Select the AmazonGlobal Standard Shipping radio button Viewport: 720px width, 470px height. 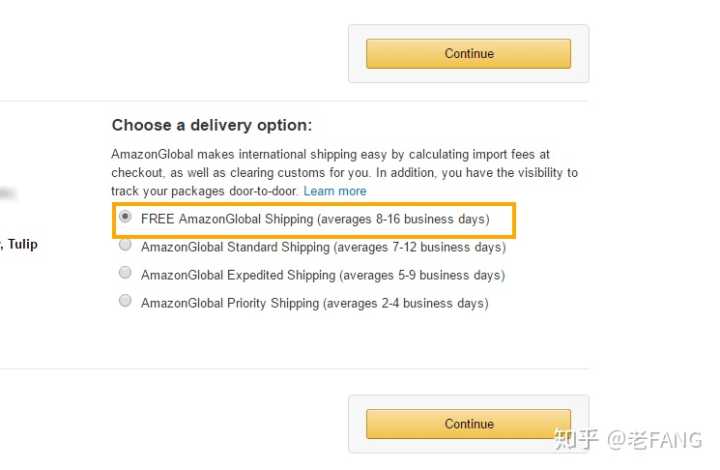tap(125, 245)
